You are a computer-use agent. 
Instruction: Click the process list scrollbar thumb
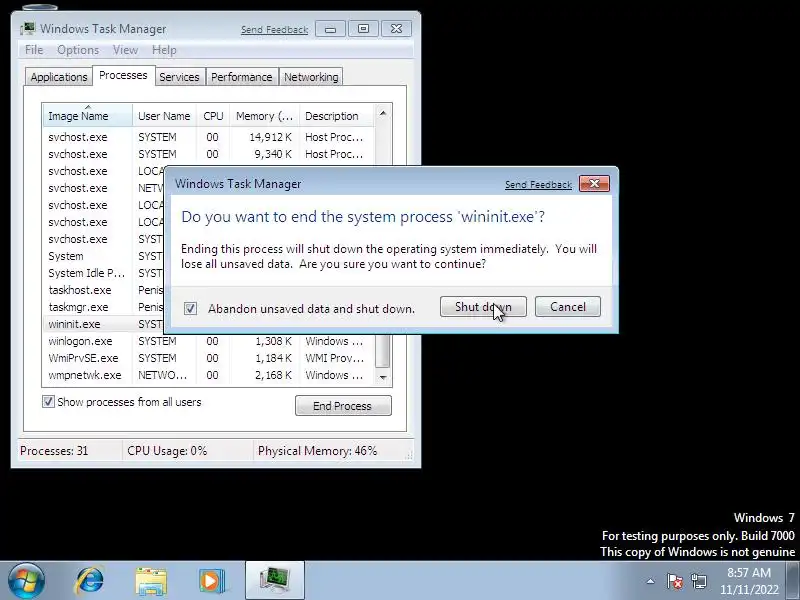[x=383, y=351]
